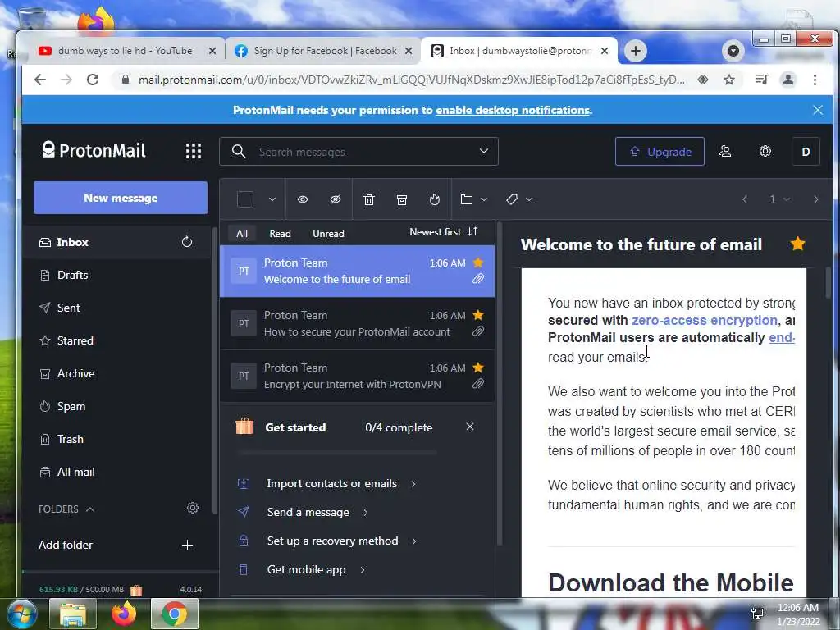This screenshot has width=840, height=630.
Task: Click the Chrome reload button
Action: 93,80
